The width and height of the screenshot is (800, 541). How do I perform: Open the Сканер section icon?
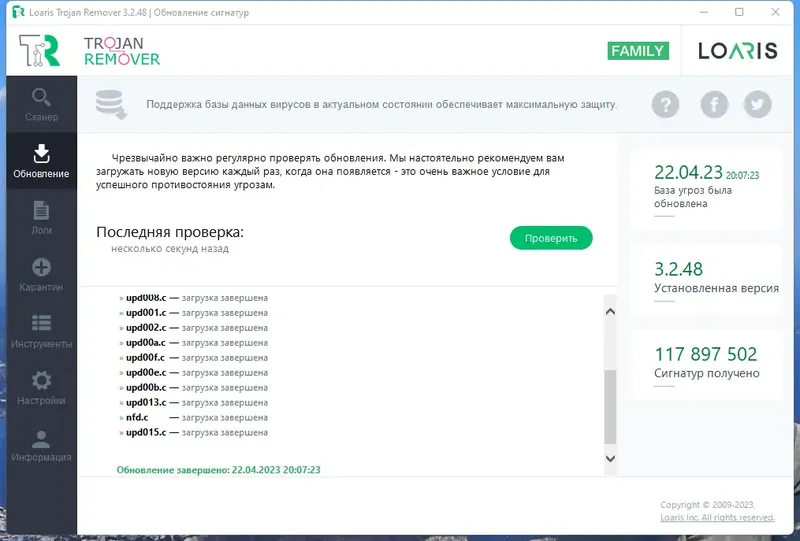coord(41,97)
